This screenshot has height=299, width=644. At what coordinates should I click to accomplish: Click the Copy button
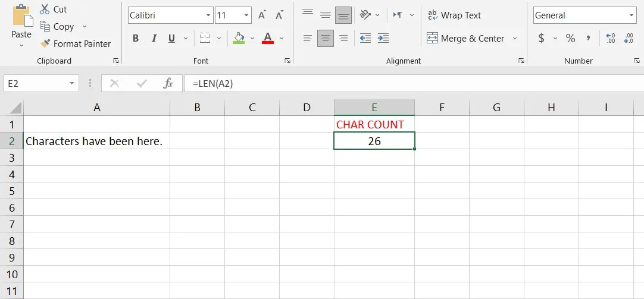(57, 27)
